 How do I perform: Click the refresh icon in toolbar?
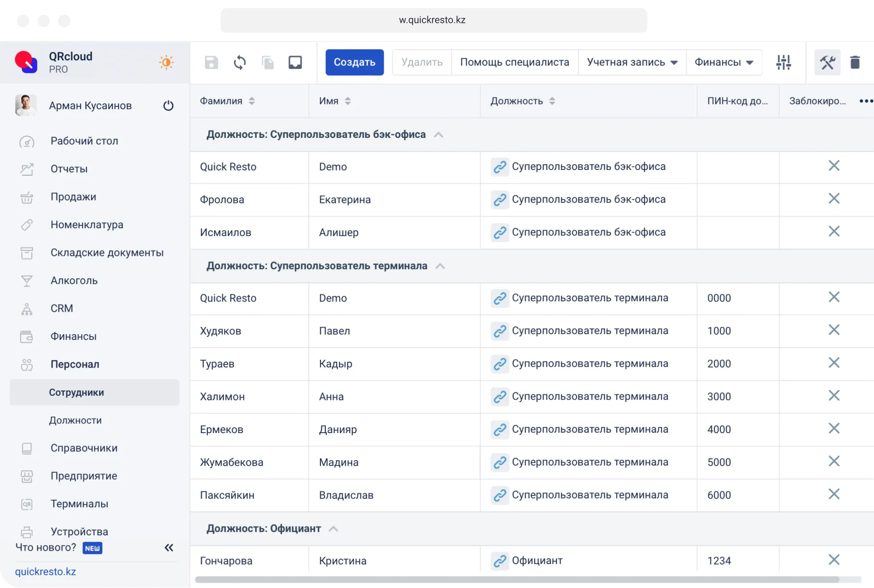239,63
